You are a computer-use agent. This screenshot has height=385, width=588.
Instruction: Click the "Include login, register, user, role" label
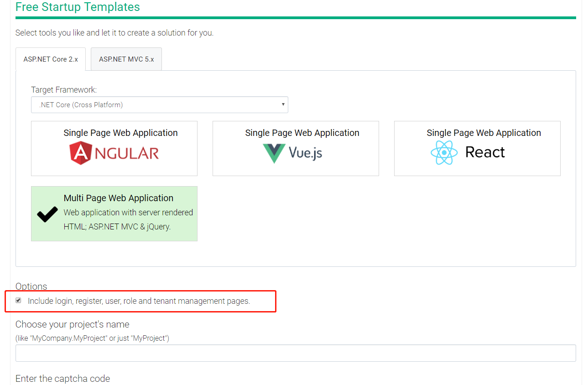click(x=139, y=301)
